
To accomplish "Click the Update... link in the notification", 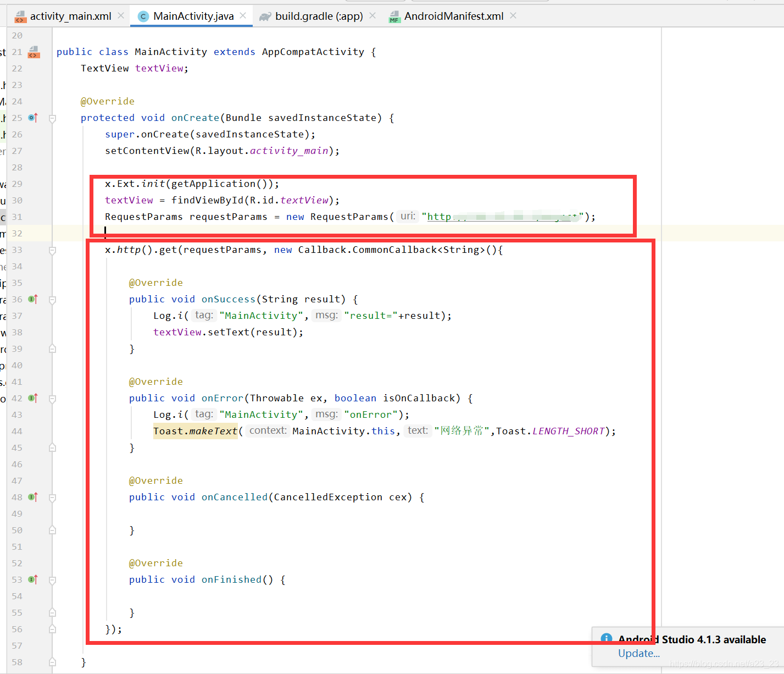I will pyautogui.click(x=639, y=653).
